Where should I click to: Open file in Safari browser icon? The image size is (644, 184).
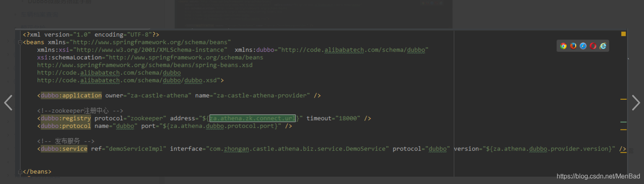coord(583,46)
